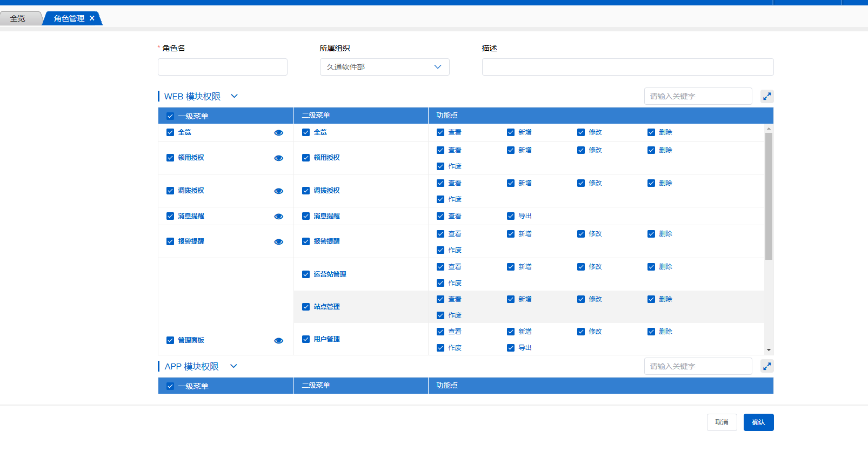
Task: Click the eye icon beside 报警提醒
Action: (278, 242)
